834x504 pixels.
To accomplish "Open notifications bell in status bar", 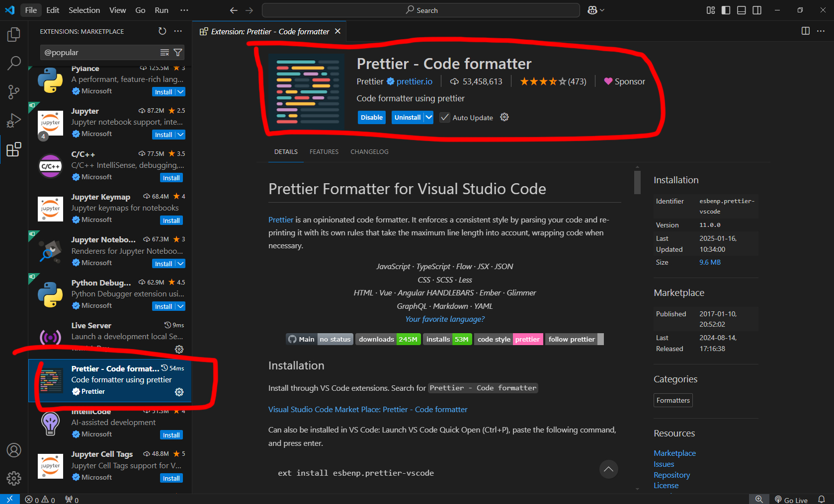I will click(822, 500).
